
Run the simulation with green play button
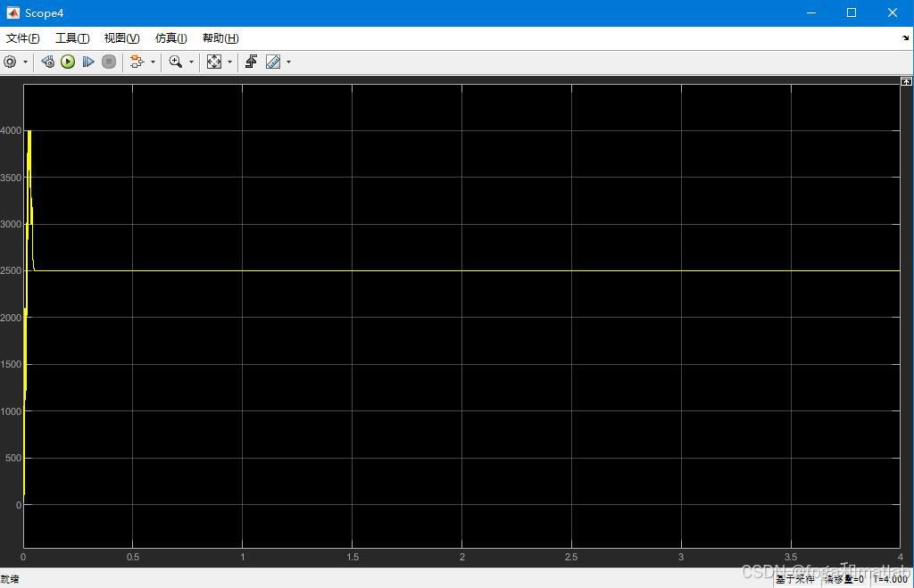pyautogui.click(x=68, y=62)
